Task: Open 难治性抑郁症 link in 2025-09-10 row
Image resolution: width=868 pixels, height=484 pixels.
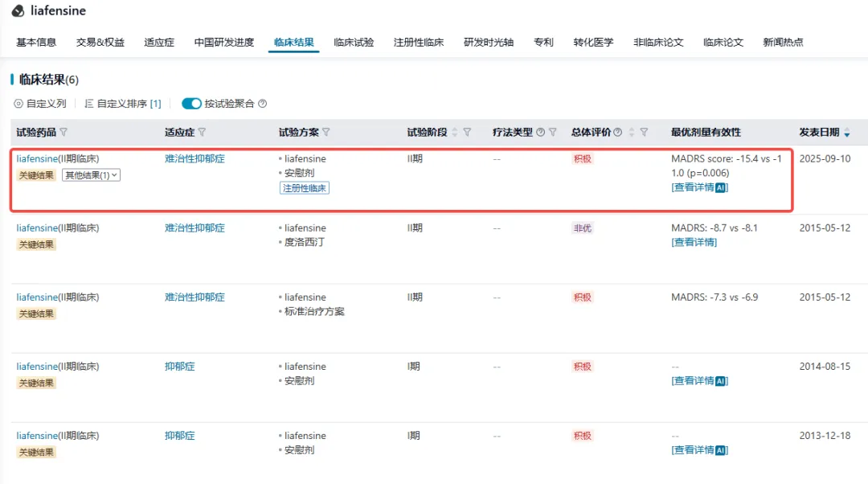Action: pyautogui.click(x=194, y=158)
